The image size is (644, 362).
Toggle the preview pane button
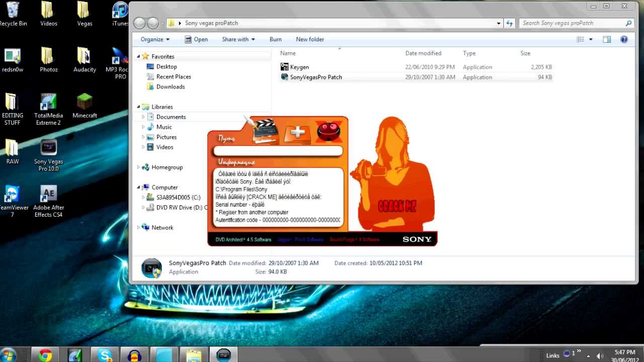coord(607,39)
